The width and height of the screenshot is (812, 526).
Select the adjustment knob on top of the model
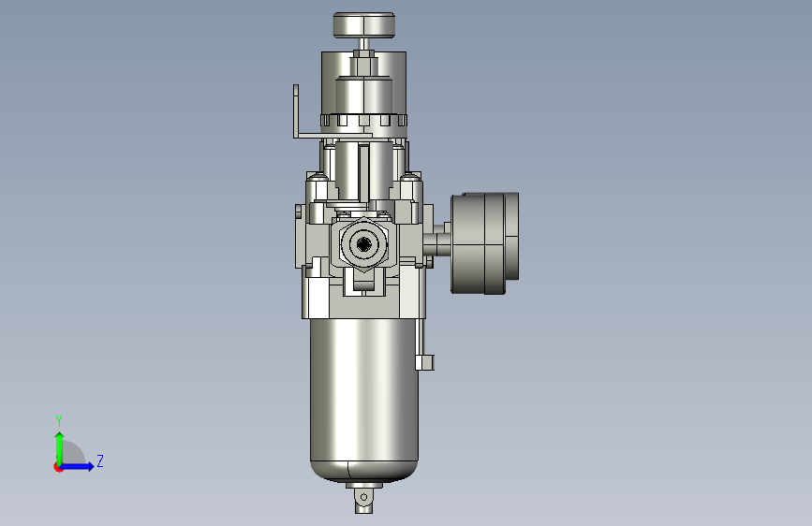(364, 25)
